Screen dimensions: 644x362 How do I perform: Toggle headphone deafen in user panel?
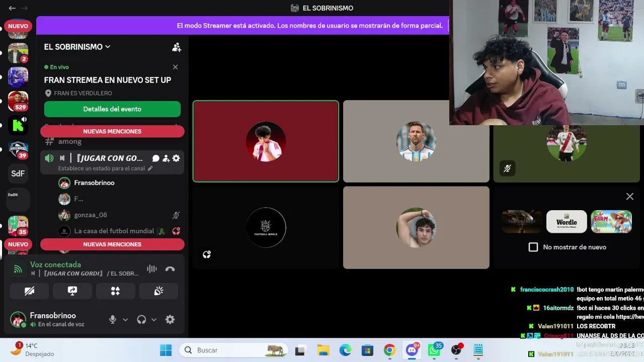coord(141,319)
